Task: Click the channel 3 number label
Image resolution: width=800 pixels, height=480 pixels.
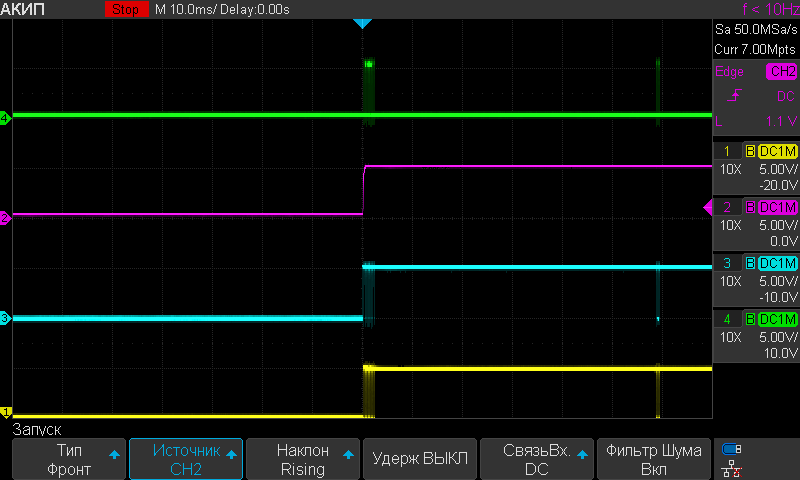Action: [727, 263]
